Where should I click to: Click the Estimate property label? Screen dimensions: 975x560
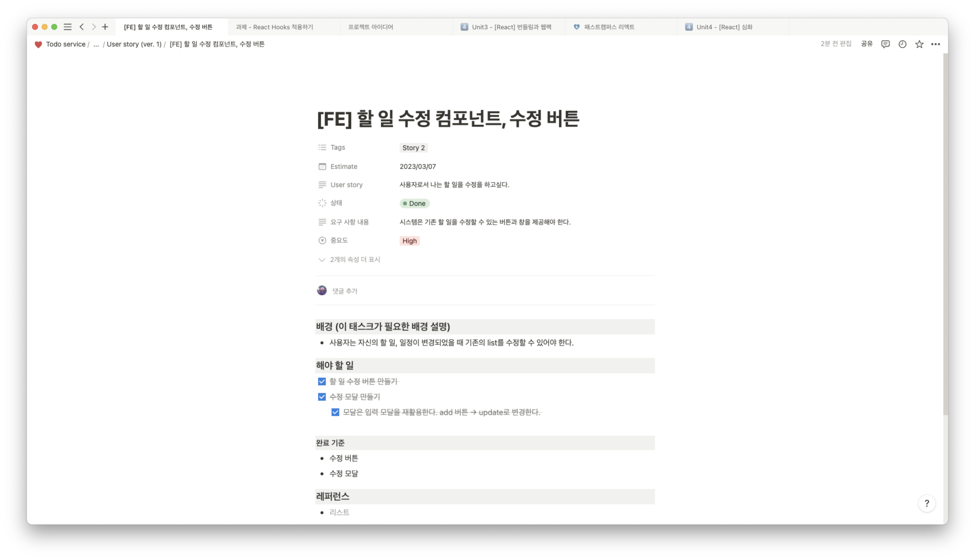344,167
